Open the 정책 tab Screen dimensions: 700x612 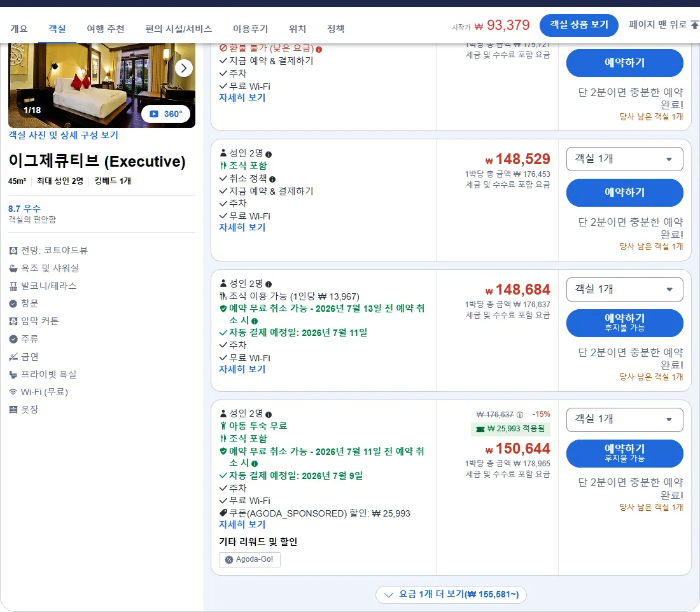pyautogui.click(x=336, y=29)
